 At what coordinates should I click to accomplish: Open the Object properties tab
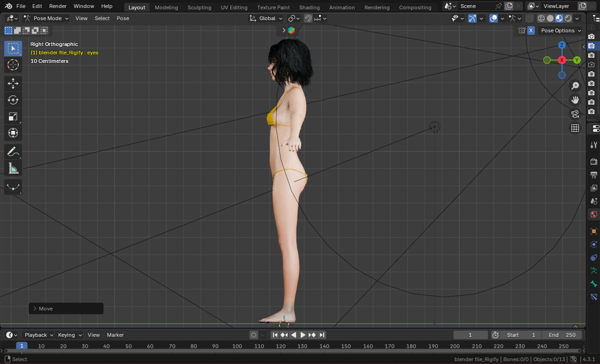click(594, 231)
